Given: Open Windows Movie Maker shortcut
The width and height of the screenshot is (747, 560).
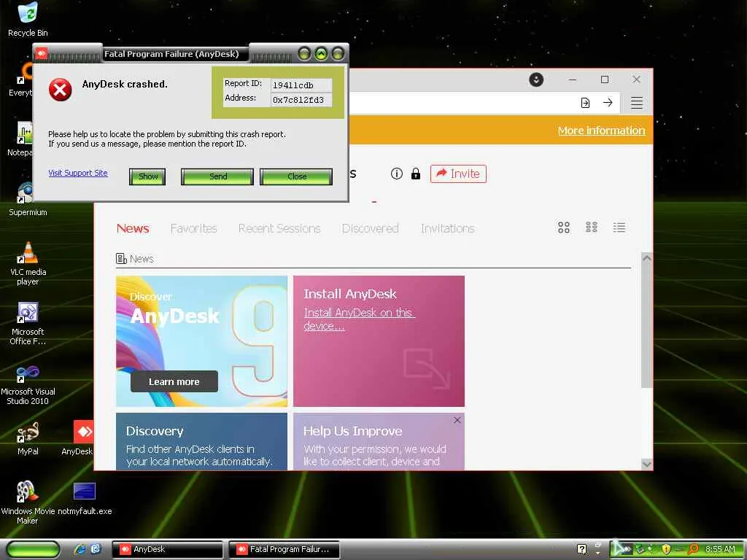Looking at the screenshot, I should point(28,502).
